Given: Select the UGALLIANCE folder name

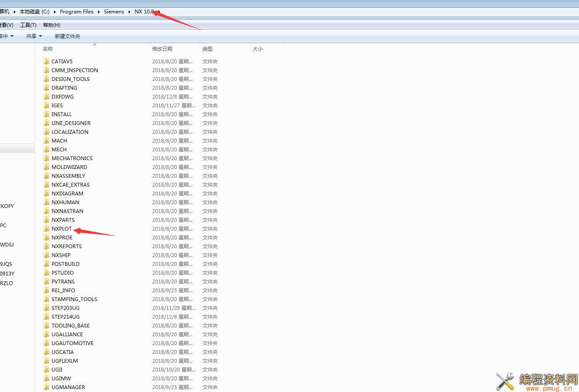Looking at the screenshot, I should pos(67,334).
